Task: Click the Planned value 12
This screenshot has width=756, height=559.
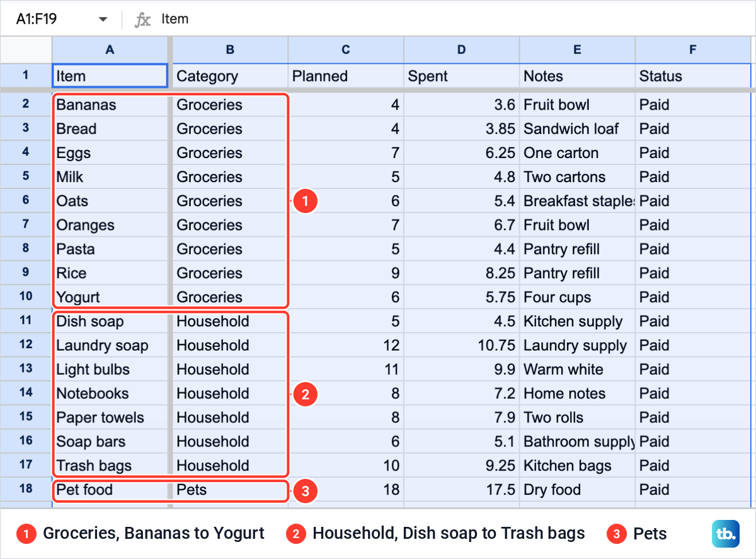Action: click(x=346, y=345)
